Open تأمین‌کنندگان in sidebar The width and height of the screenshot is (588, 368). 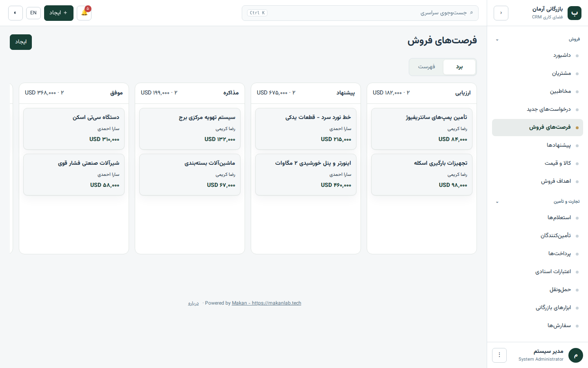[537, 236]
